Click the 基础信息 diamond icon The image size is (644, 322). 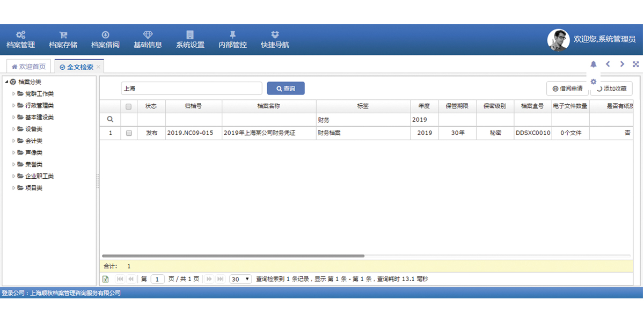[148, 35]
